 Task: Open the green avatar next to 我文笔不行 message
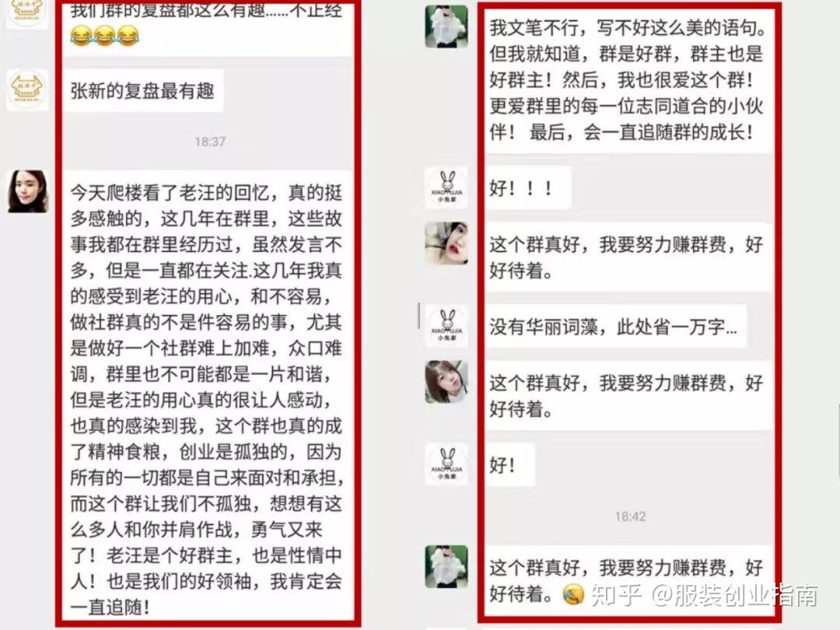(446, 26)
